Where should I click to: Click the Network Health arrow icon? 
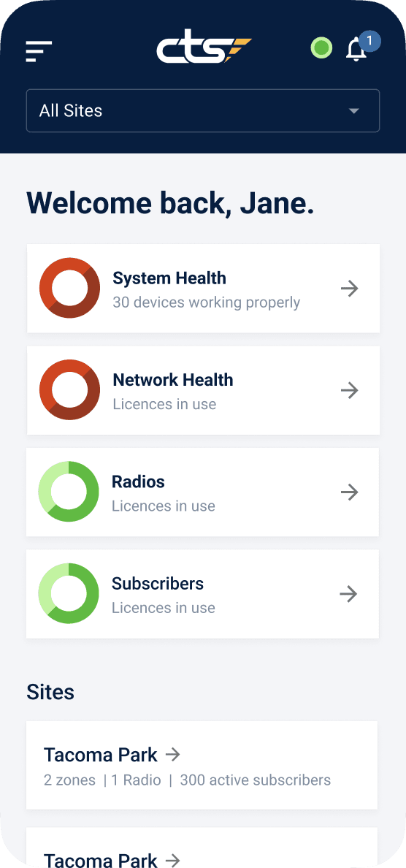coord(349,390)
